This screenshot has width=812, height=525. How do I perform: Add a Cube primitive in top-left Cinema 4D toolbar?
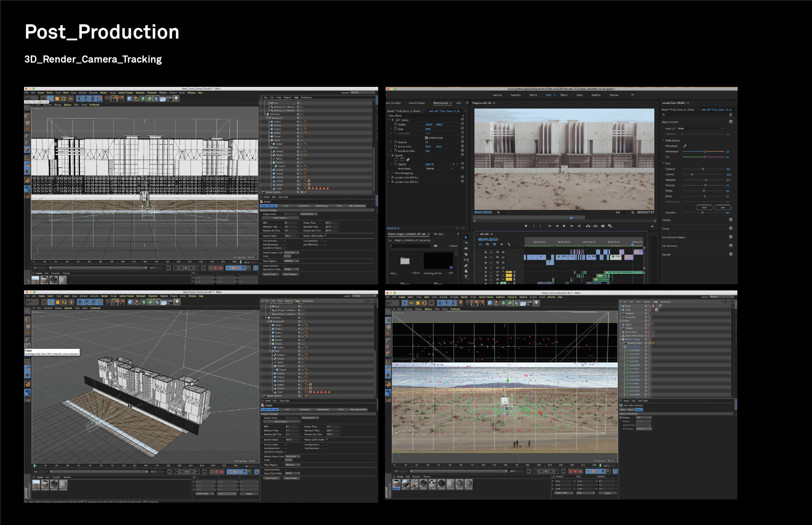click(130, 98)
